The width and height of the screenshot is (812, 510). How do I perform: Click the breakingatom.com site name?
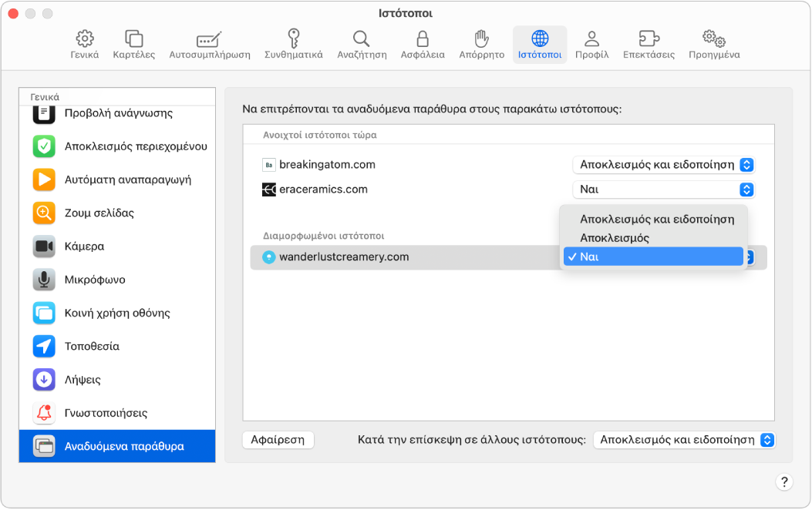(327, 165)
